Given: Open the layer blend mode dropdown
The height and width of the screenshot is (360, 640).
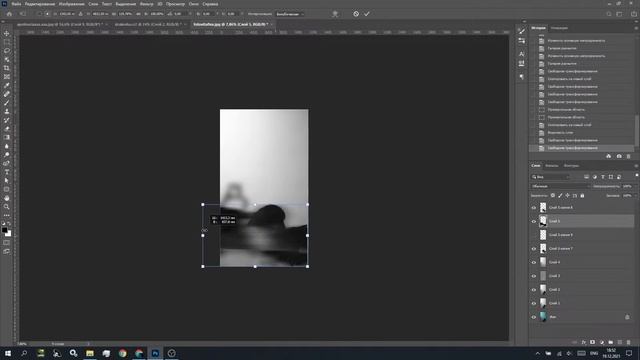Looking at the screenshot, I should tap(560, 186).
